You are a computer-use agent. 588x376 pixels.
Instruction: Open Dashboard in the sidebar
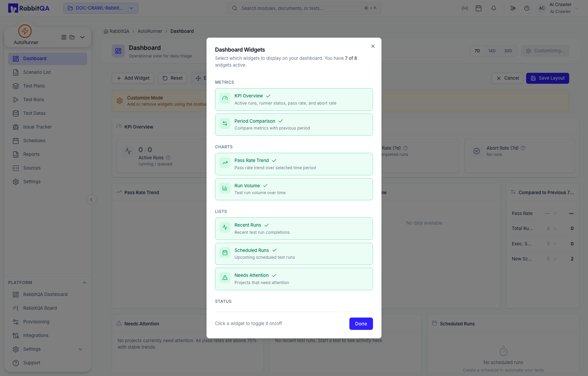(48, 59)
